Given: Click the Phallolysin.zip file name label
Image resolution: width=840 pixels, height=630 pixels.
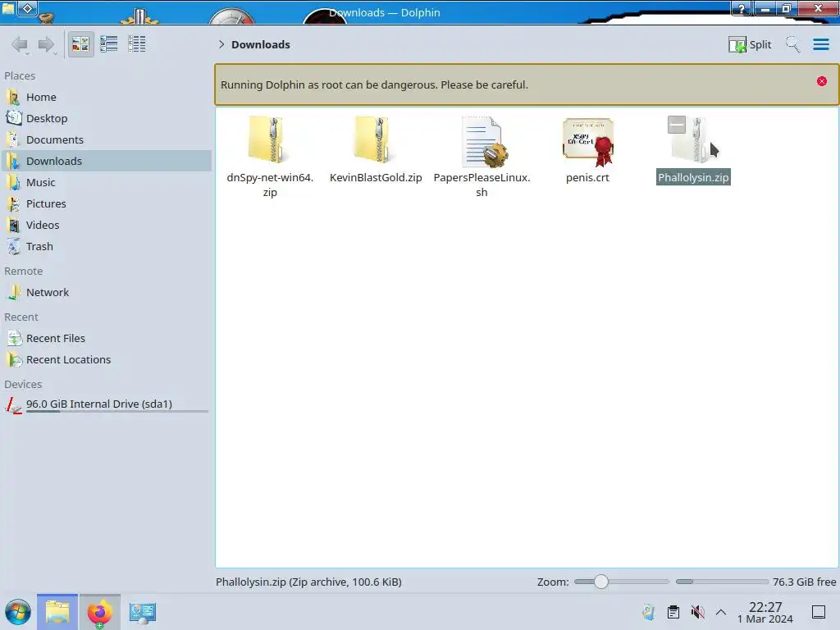Looking at the screenshot, I should [x=693, y=177].
